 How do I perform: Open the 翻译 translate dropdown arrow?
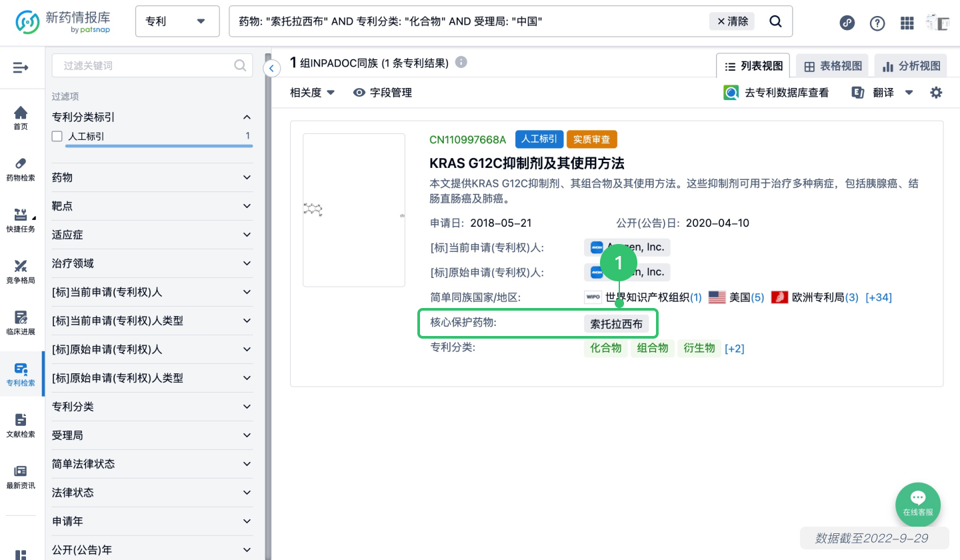click(909, 93)
